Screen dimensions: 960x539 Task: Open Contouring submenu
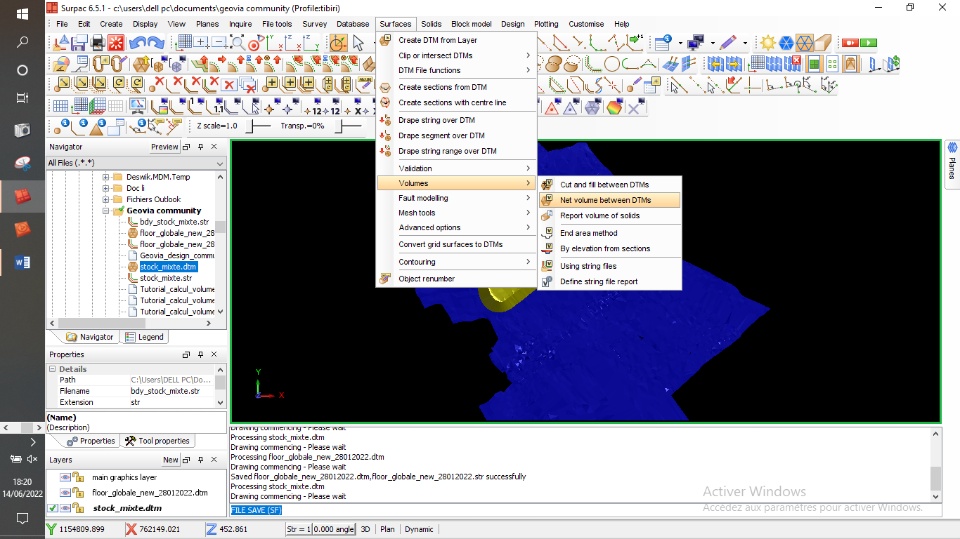(456, 262)
